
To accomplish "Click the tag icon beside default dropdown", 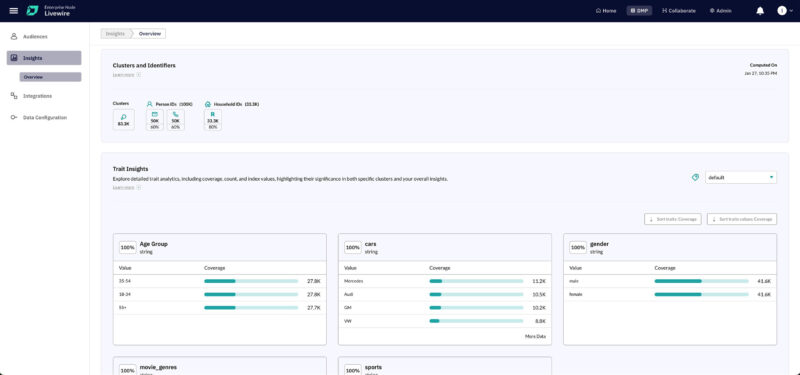I will (695, 178).
